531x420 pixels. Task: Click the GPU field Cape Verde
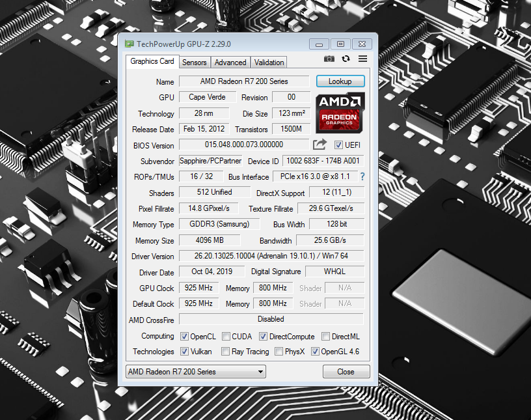click(x=207, y=97)
